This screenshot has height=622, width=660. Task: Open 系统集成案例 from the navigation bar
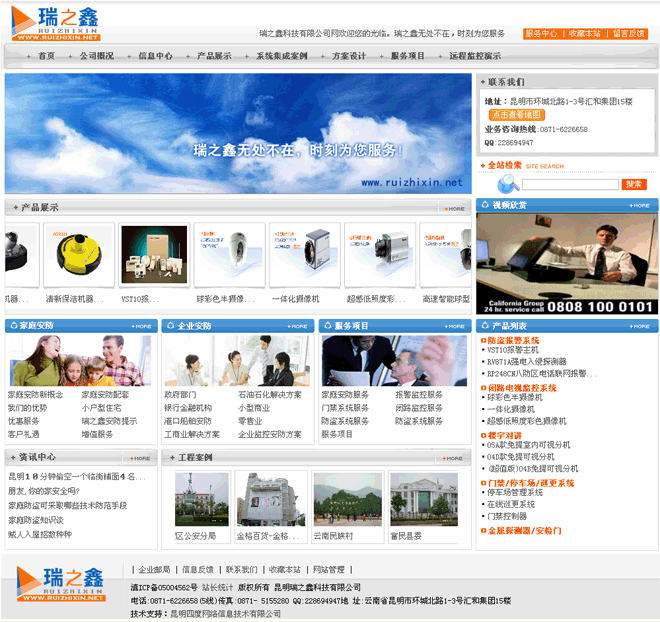pos(282,56)
